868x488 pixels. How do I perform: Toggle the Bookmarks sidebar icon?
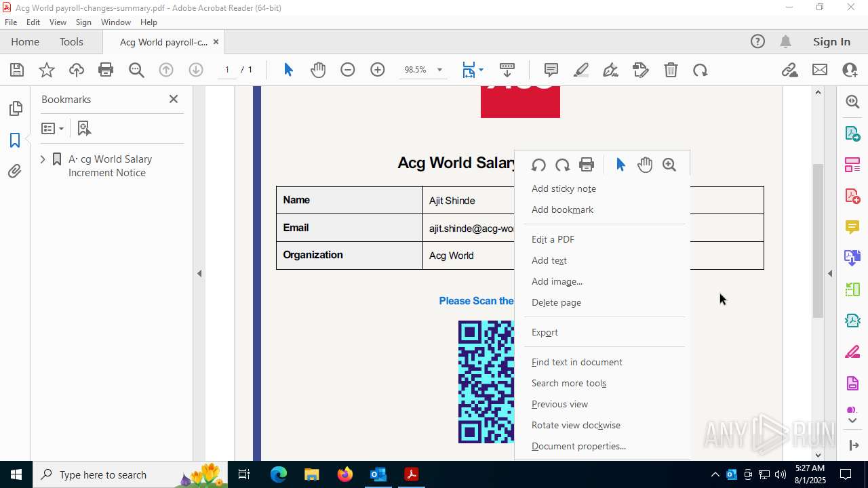(15, 140)
